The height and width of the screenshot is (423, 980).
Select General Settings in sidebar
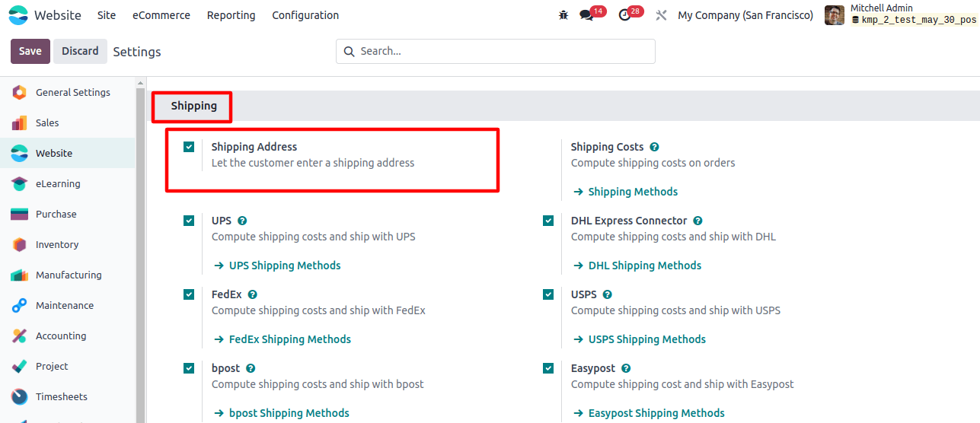point(68,93)
